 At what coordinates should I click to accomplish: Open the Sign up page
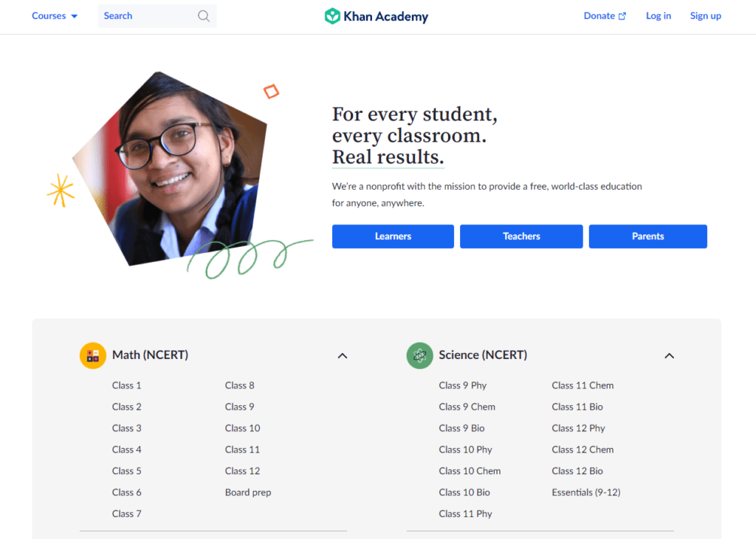point(705,16)
